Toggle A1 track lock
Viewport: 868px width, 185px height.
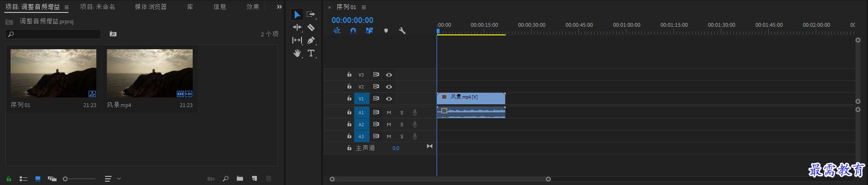pyautogui.click(x=349, y=112)
